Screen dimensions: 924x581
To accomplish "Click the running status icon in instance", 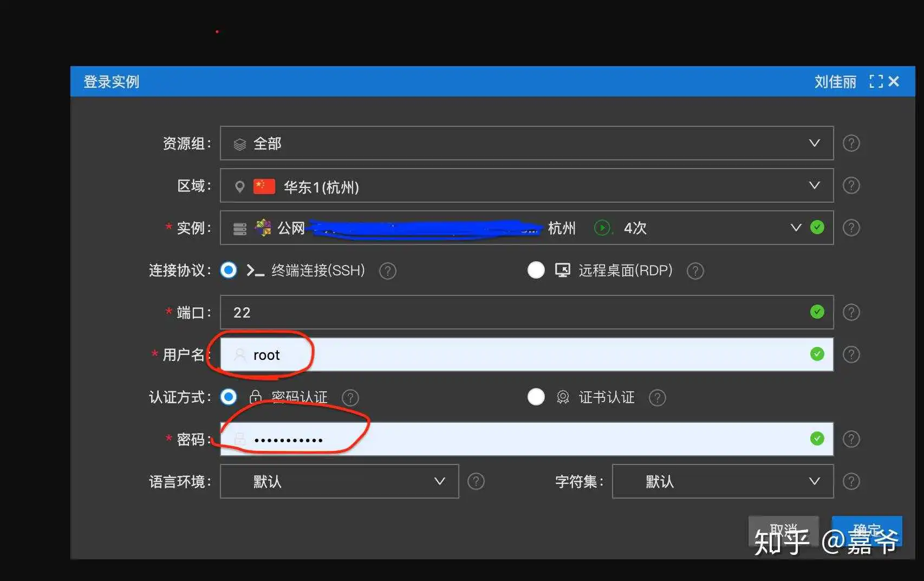I will click(602, 228).
